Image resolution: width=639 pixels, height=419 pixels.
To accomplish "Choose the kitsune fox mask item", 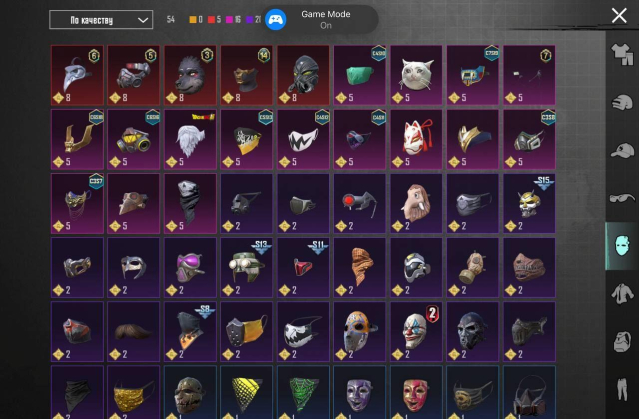I will pyautogui.click(x=416, y=139).
